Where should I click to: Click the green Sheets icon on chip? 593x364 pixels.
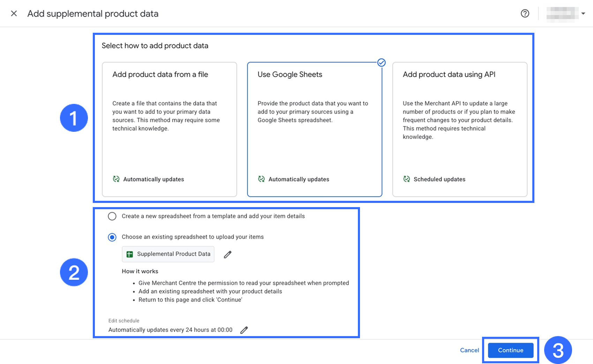click(x=130, y=255)
